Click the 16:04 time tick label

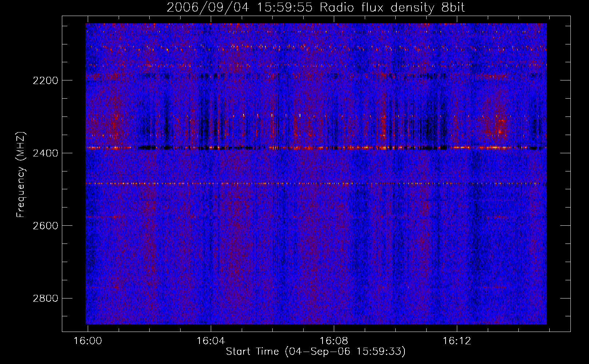211,341
